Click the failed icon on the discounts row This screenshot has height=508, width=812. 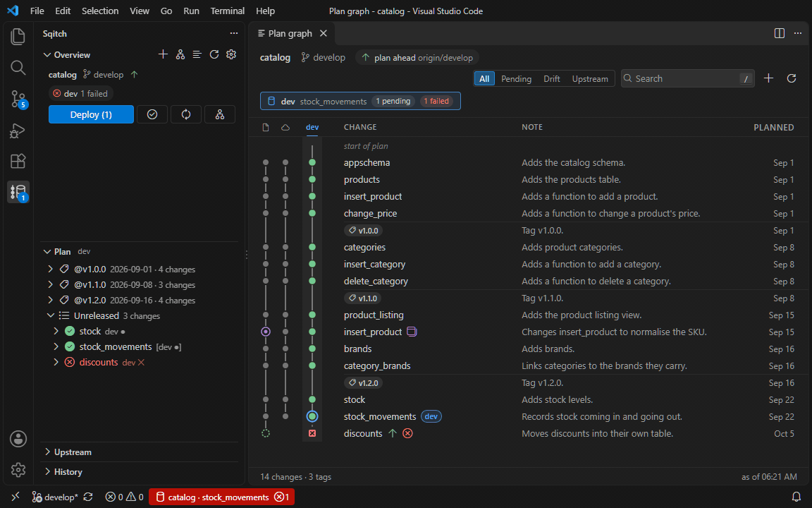(x=407, y=433)
